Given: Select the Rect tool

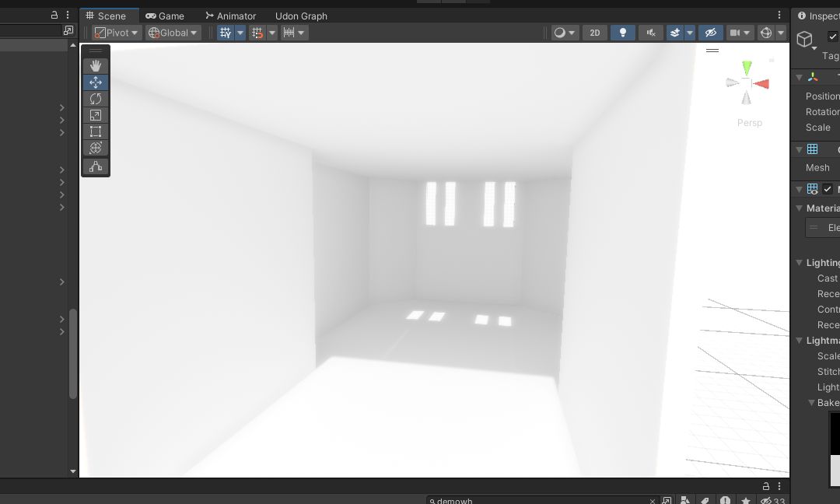Looking at the screenshot, I should coord(96,131).
